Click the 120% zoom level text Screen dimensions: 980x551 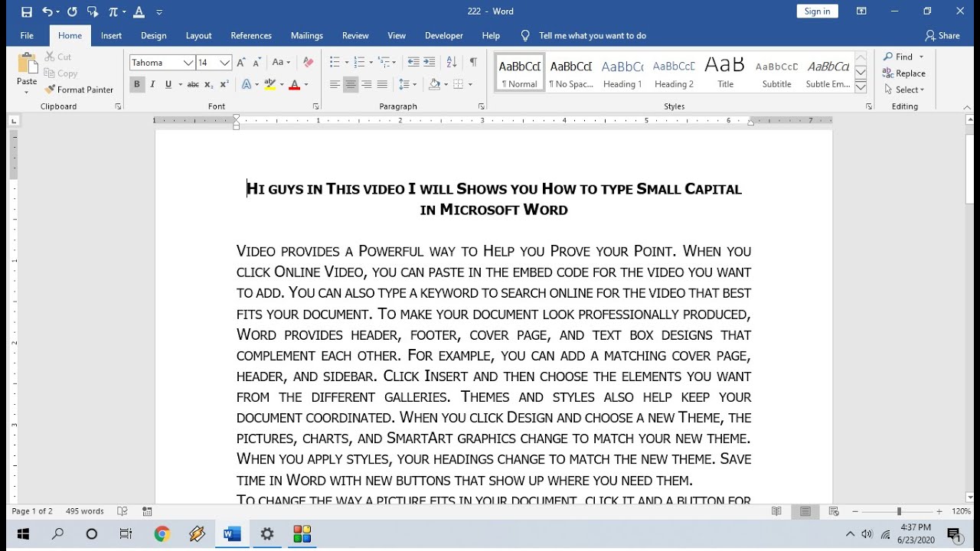[961, 511]
